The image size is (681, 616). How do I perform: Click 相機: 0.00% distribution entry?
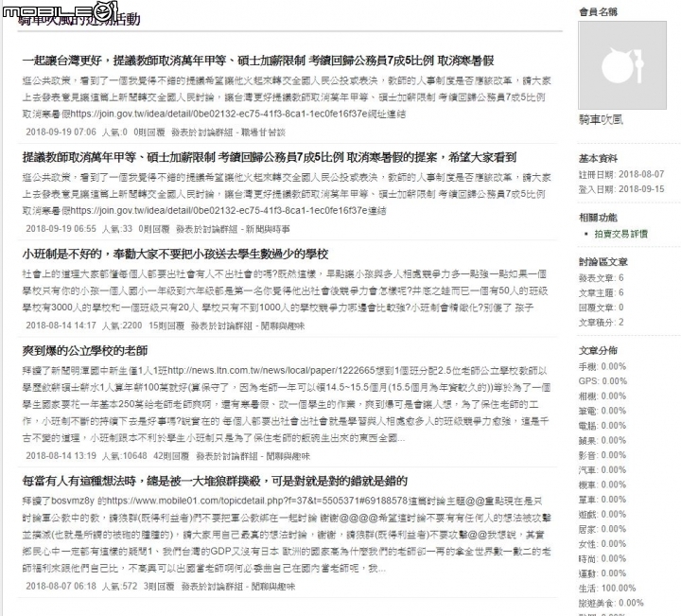pyautogui.click(x=602, y=396)
